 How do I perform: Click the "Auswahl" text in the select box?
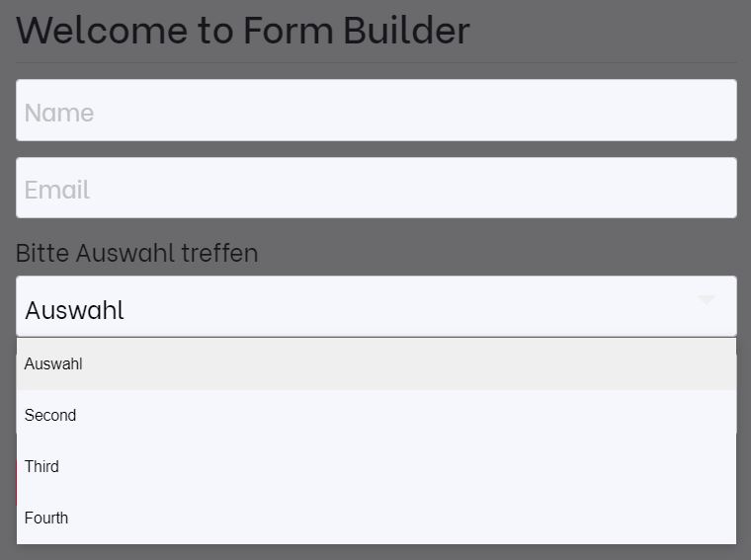pyautogui.click(x=74, y=310)
